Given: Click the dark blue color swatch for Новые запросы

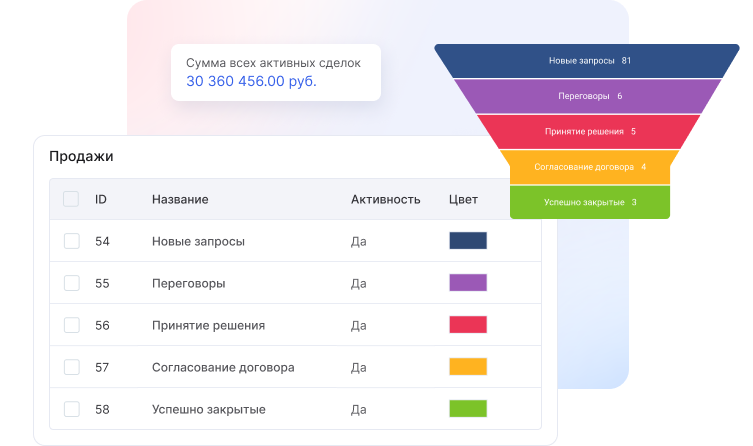Looking at the screenshot, I should 467,241.
